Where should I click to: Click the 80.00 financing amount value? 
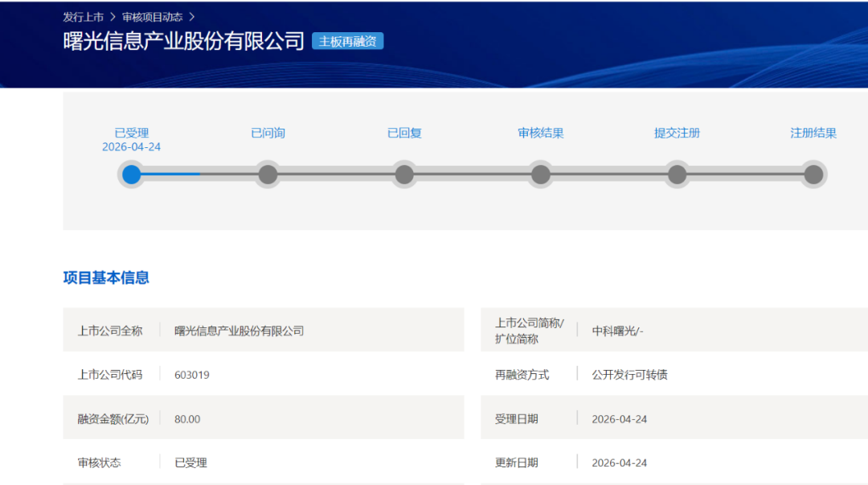[187, 419]
